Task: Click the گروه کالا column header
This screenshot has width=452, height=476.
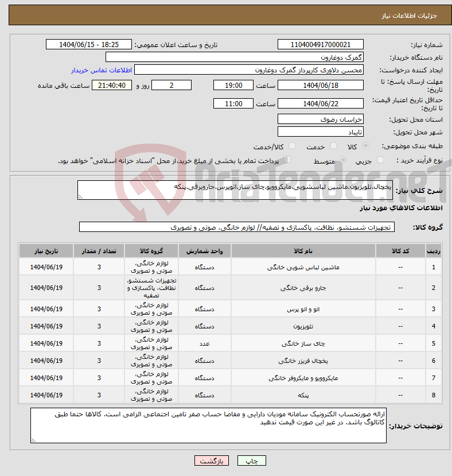Action: point(151,251)
